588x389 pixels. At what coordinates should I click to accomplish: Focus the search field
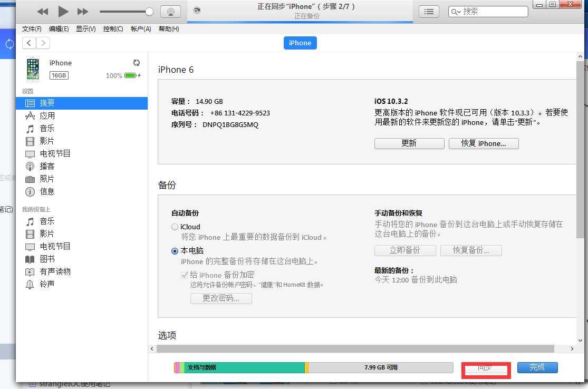[488, 12]
